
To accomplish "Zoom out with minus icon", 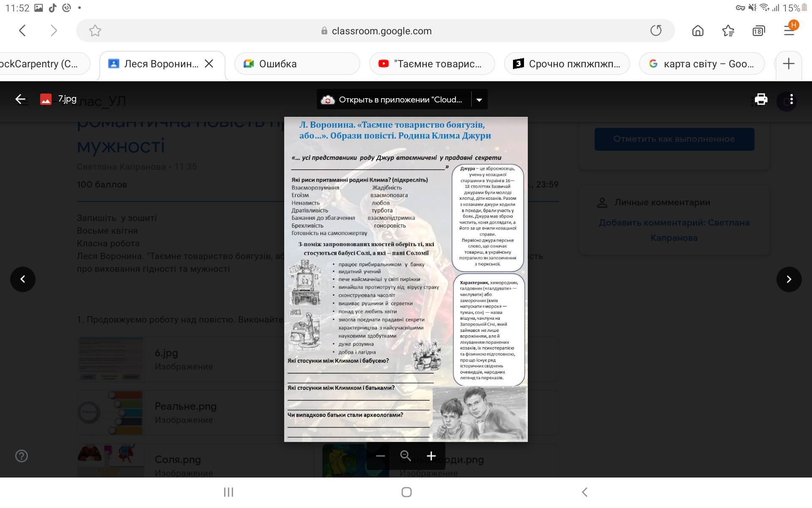I will coord(380,456).
